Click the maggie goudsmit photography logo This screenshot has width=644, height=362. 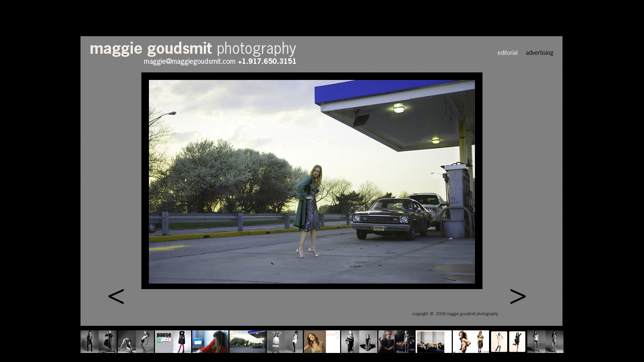click(193, 49)
